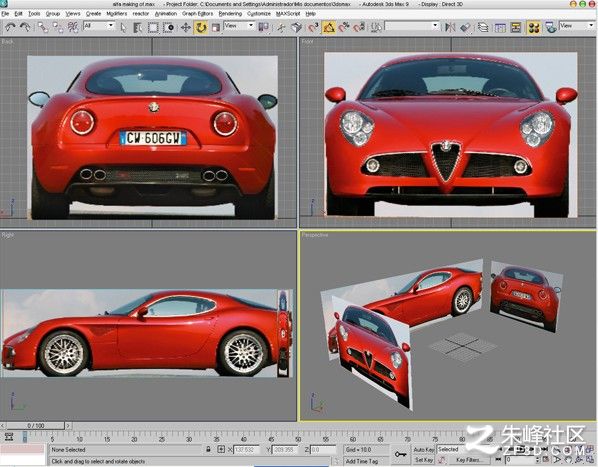598x467 pixels.
Task: Activate the Select and Rotate tool
Action: 201,27
